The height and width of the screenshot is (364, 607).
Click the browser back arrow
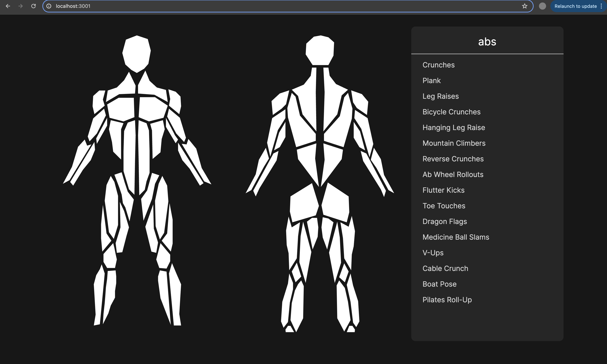8,6
